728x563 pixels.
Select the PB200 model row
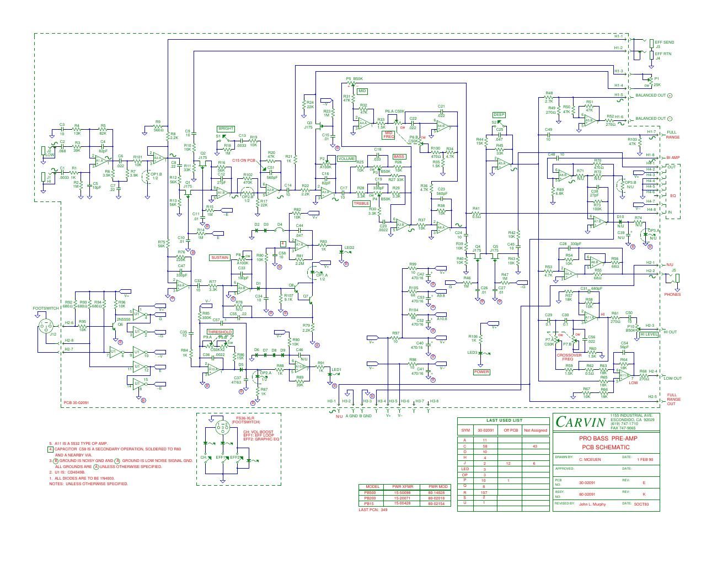point(405,498)
